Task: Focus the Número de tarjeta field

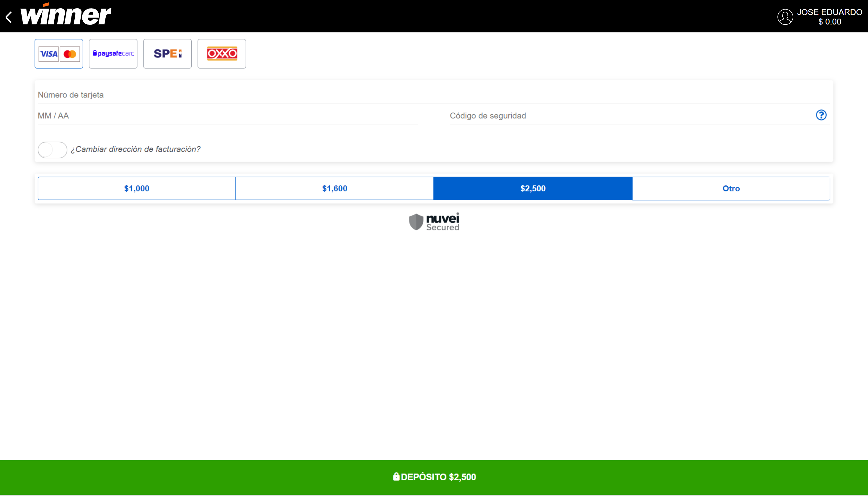Action: (434, 95)
